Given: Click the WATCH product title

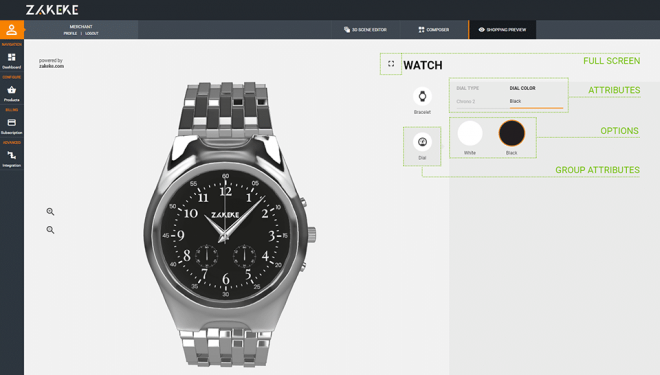Looking at the screenshot, I should [x=423, y=65].
